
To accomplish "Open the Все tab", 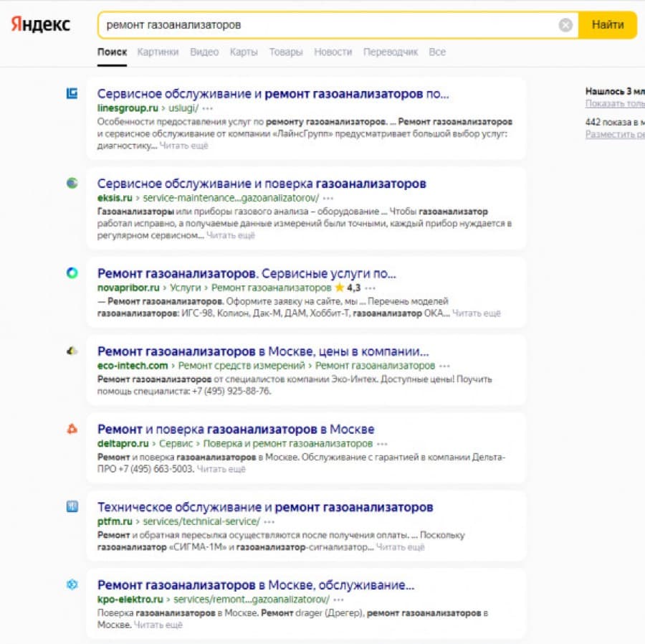I will 437,52.
